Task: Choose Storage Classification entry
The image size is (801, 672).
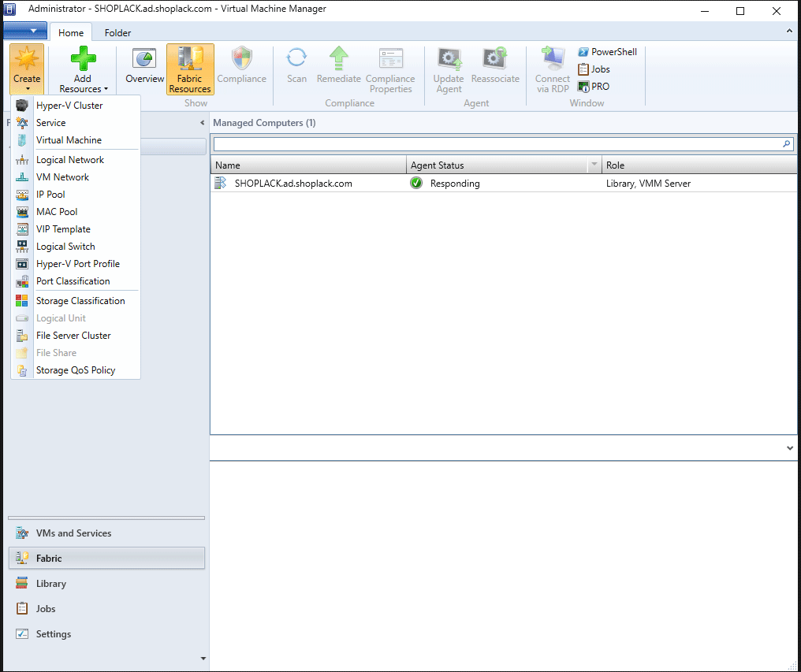Action: [x=76, y=301]
